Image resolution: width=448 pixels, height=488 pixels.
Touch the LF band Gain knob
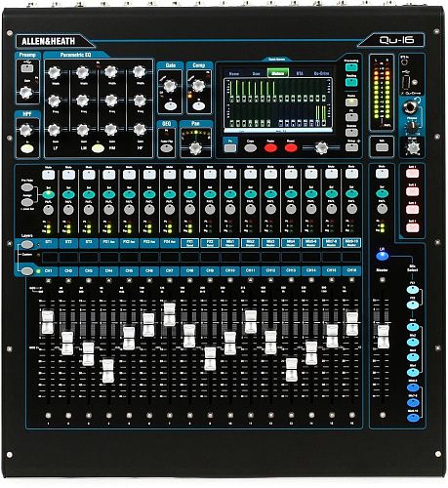54,130
